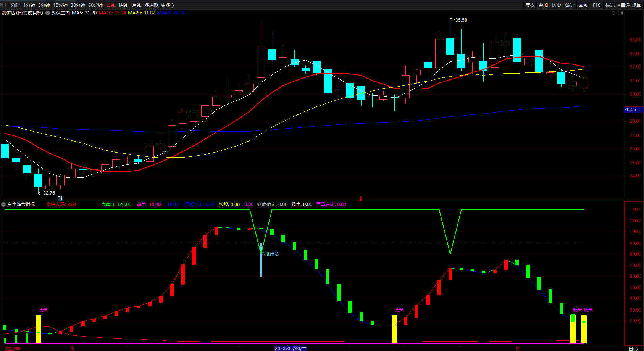Open the 金牛趋势指标 indicator dropdown arrow
The image size is (644, 351).
[3, 204]
